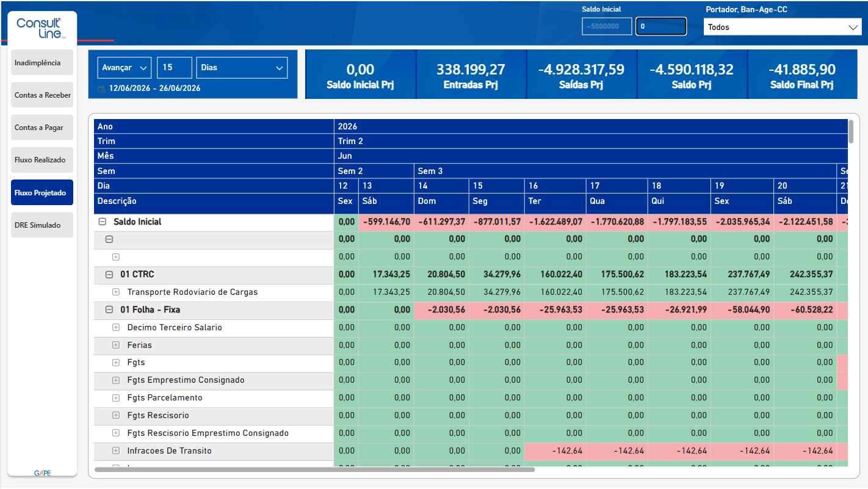Collapse the 01 CTRC group
The height and width of the screenshot is (489, 868).
(109, 275)
